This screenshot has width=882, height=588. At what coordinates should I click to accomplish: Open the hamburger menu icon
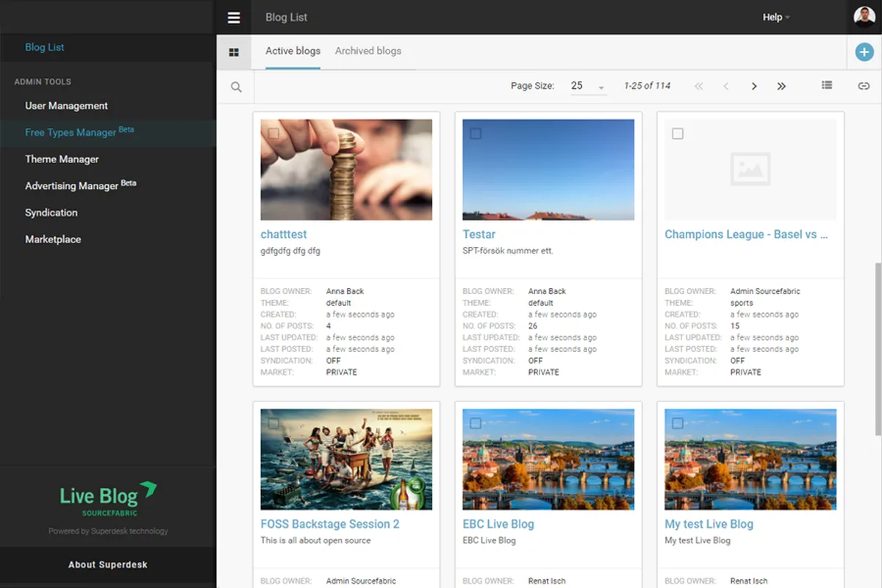(234, 18)
